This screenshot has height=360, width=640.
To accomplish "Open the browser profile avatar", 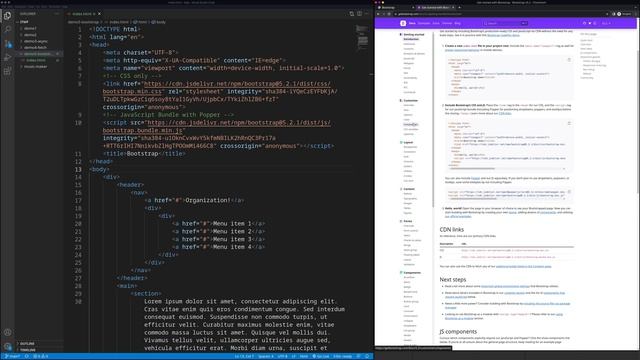I will pos(619,14).
